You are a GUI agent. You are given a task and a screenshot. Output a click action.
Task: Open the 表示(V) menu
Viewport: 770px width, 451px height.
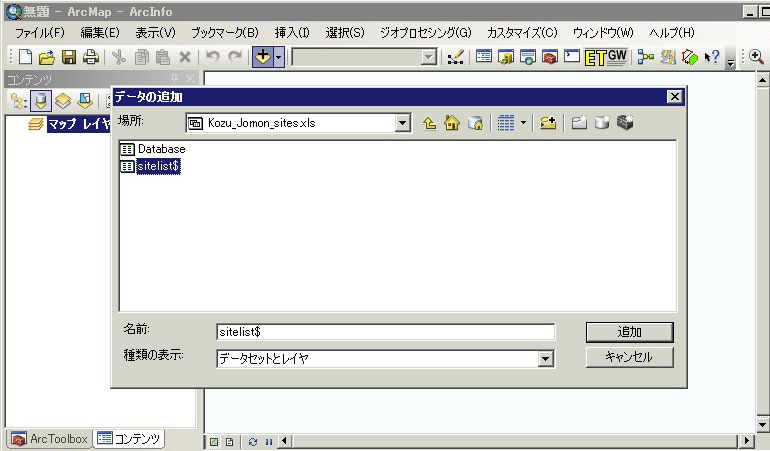tap(155, 32)
